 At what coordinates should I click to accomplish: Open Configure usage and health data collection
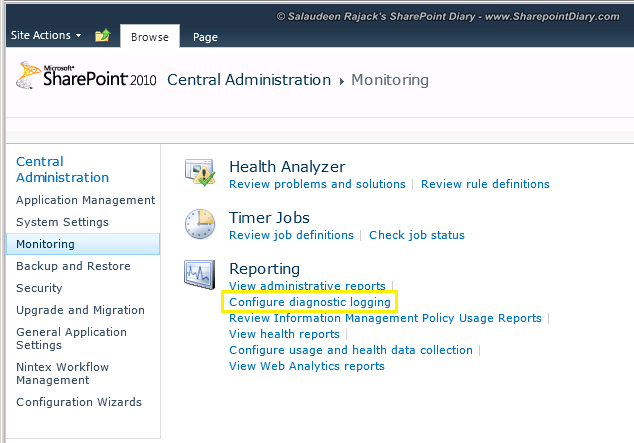point(351,350)
